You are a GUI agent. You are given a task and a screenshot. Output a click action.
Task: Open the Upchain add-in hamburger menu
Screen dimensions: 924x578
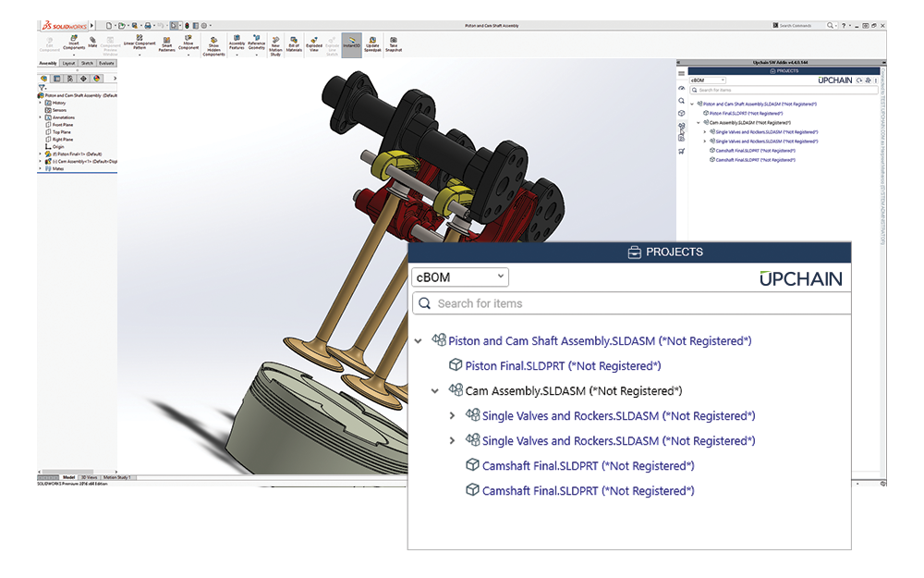coord(681,73)
